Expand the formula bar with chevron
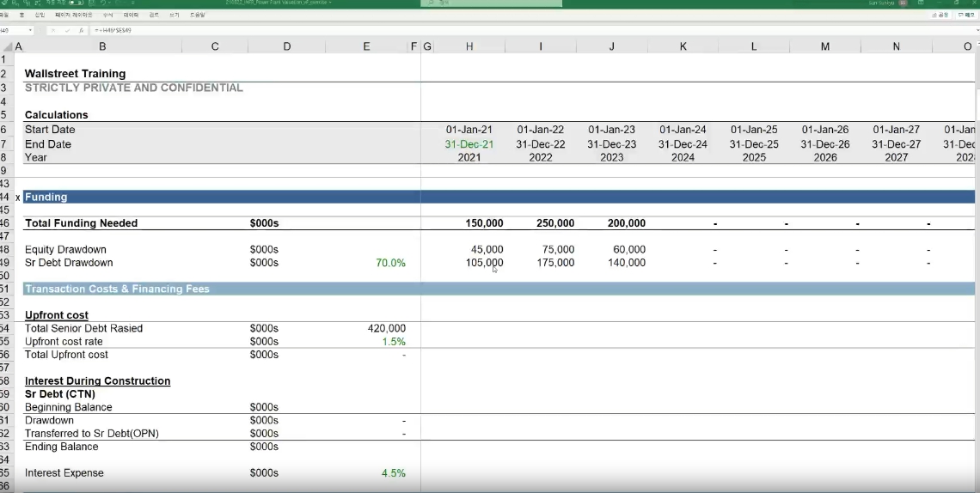Viewport: 980px width, 493px height. click(x=974, y=30)
